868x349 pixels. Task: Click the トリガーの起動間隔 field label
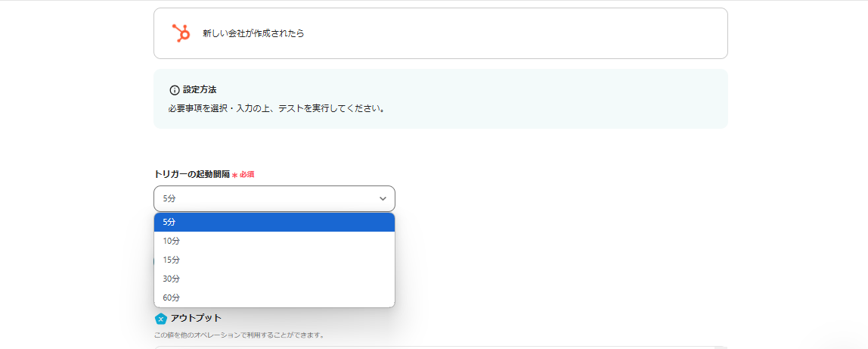point(191,174)
